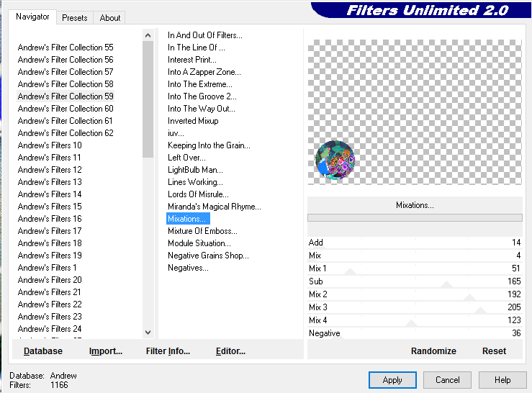Image resolution: width=532 pixels, height=393 pixels.
Task: Select Andrew's Filter Collection 62
Action: coord(66,133)
